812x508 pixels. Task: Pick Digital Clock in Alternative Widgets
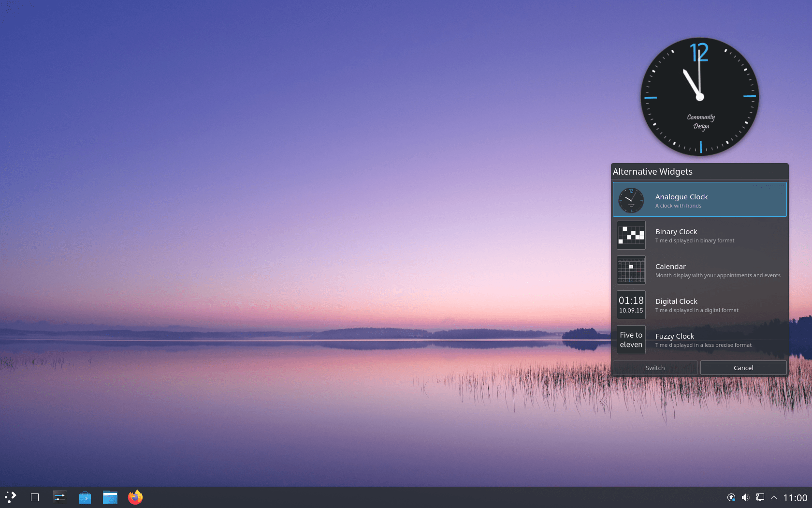(x=699, y=305)
